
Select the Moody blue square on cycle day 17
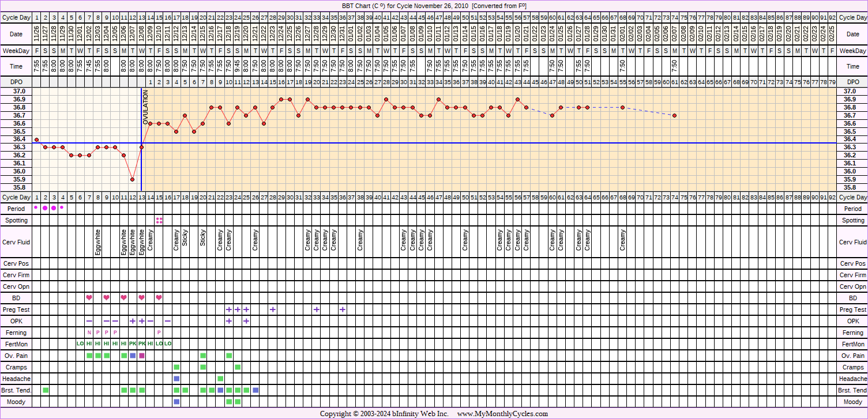(176, 402)
